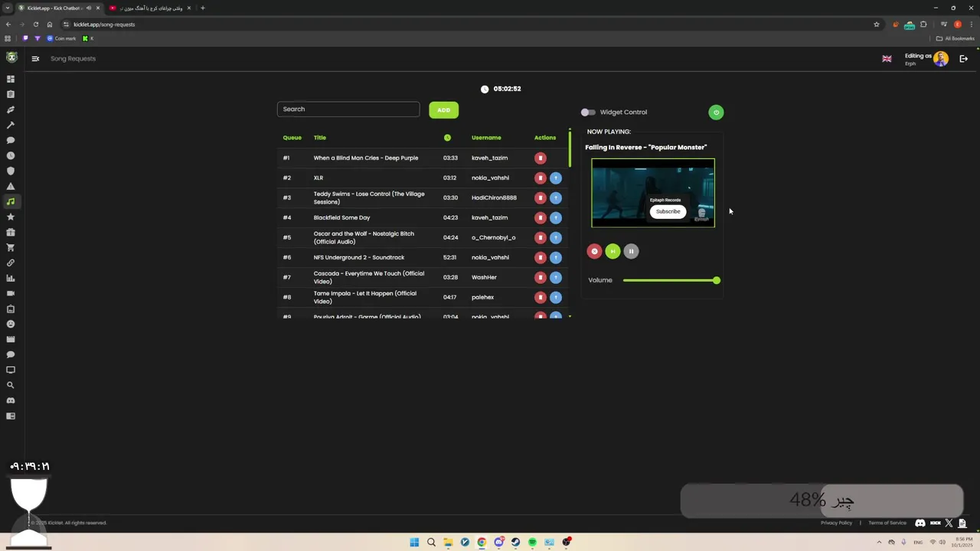
Task: Open the Discord icon in sidebar
Action: coord(11,400)
